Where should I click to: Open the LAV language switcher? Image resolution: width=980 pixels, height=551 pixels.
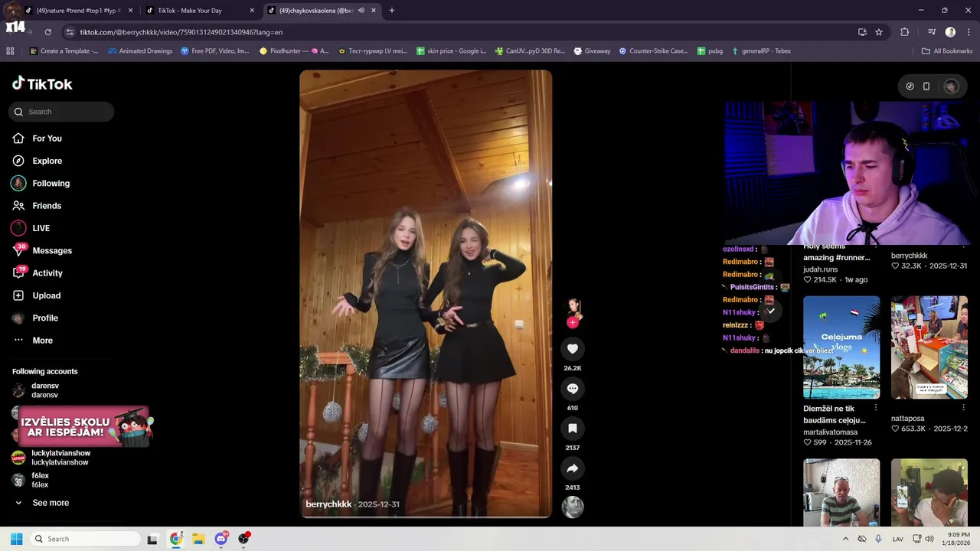(898, 539)
